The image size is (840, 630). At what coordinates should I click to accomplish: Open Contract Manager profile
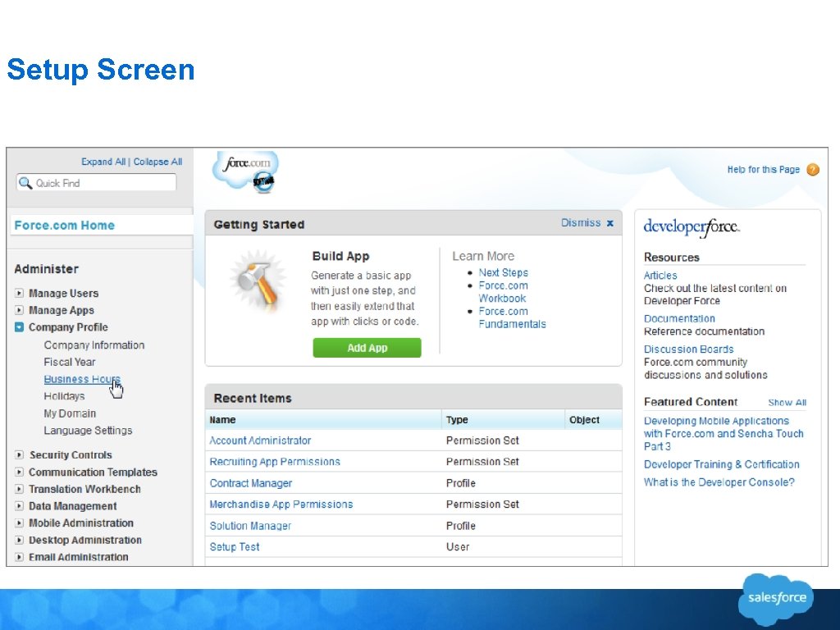251,483
